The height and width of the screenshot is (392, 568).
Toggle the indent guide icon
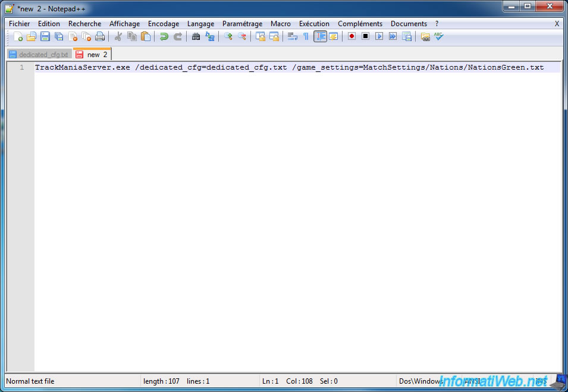(320, 36)
